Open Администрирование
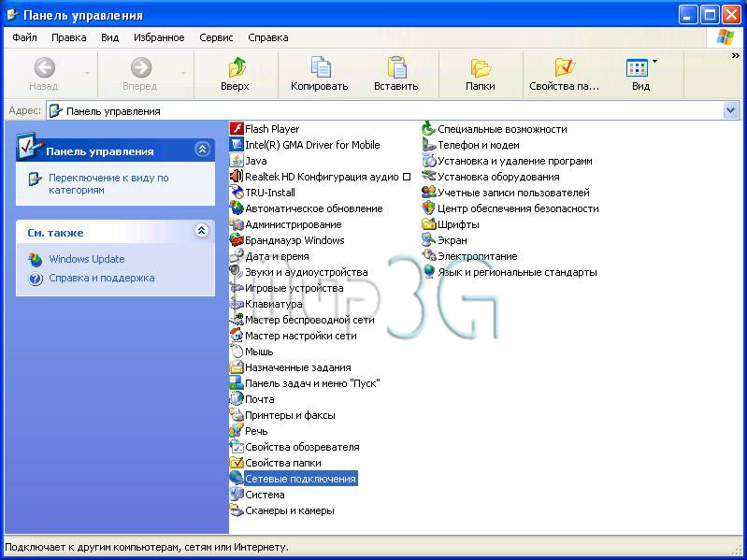 click(286, 224)
